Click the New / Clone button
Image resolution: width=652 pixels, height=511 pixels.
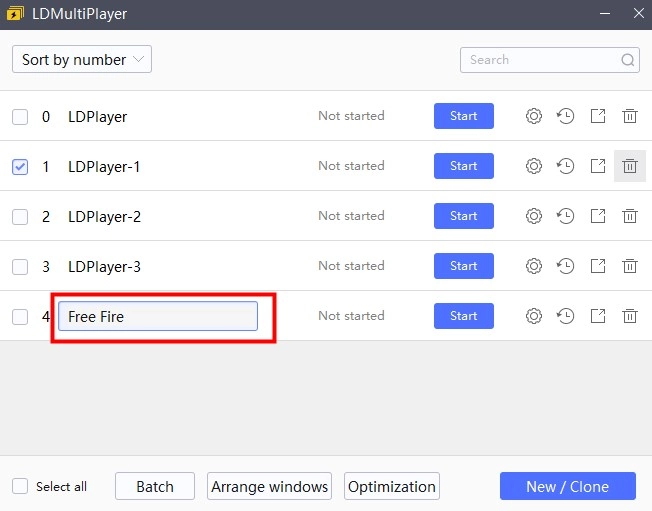click(x=568, y=486)
